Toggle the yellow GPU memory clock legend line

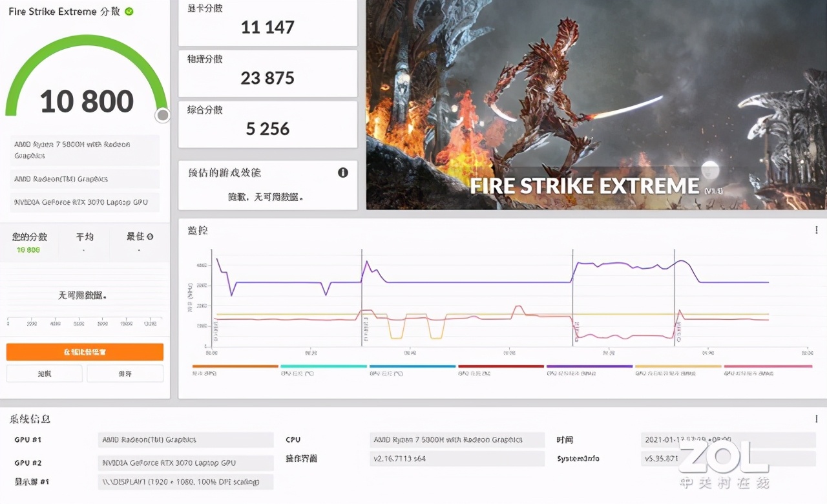[x=678, y=366]
